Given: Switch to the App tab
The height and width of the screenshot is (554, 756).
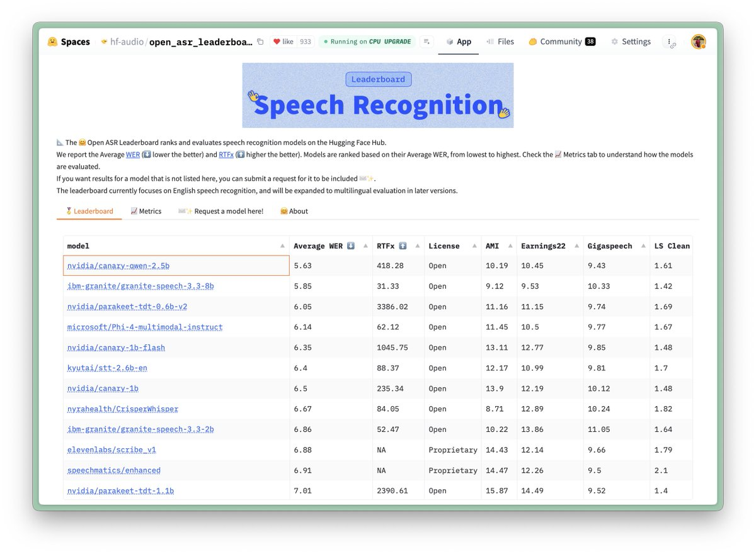Looking at the screenshot, I should point(459,42).
